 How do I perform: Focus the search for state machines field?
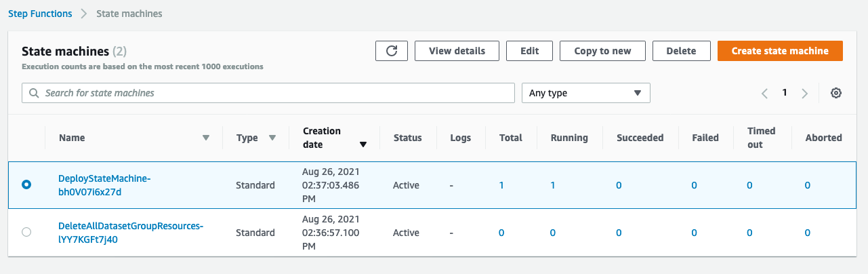[x=268, y=93]
